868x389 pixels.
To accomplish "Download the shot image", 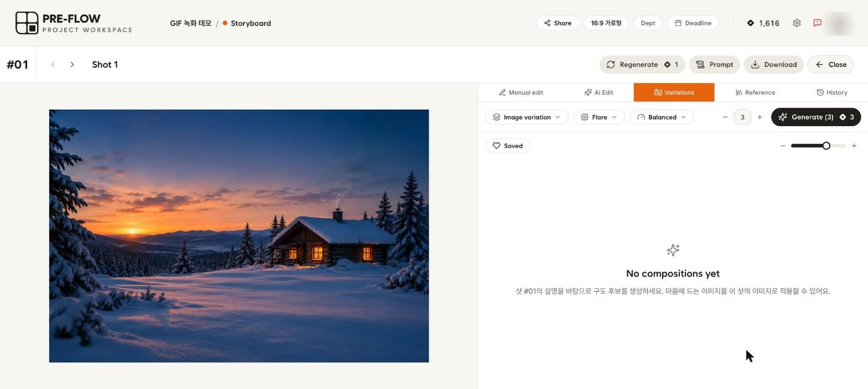I will pyautogui.click(x=774, y=64).
